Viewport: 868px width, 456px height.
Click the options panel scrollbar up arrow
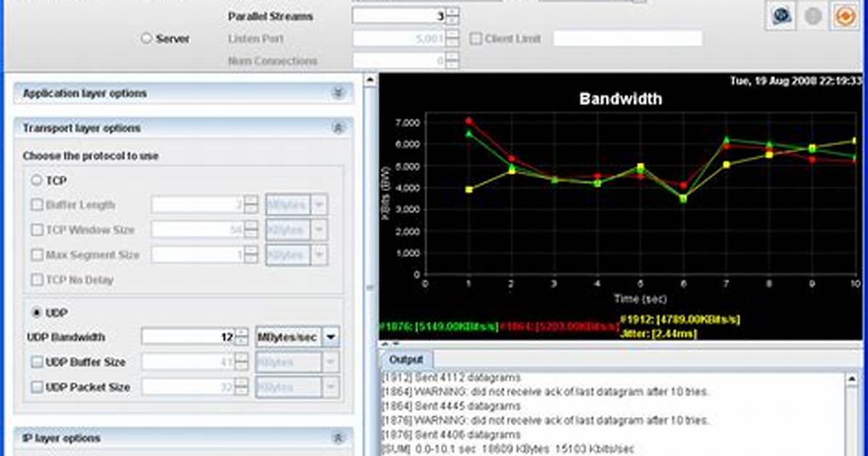(370, 81)
